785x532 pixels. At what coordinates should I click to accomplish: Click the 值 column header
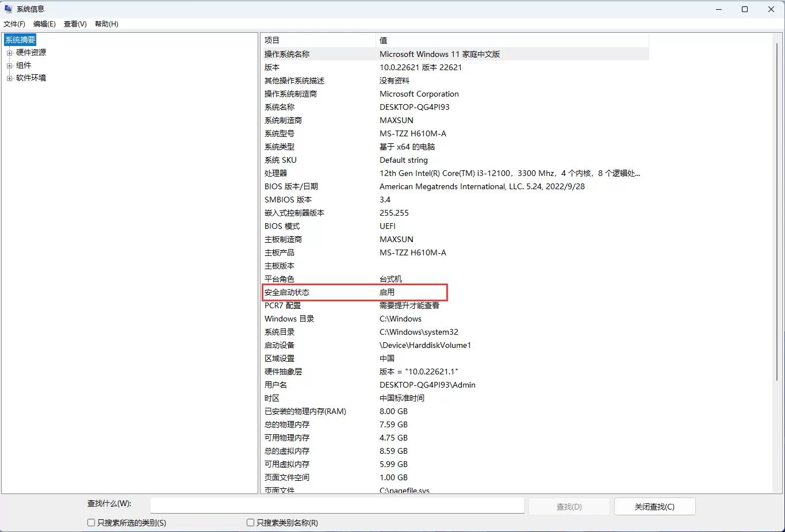point(512,40)
